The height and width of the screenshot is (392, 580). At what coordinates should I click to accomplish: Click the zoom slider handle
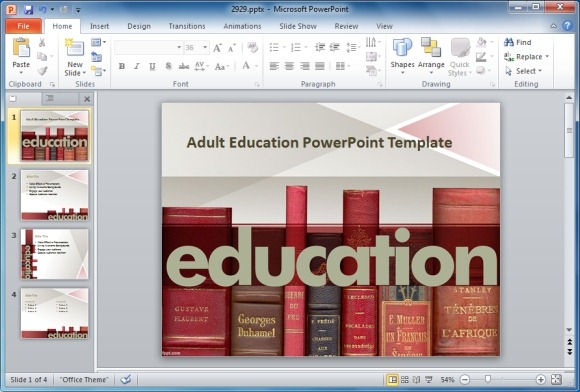(x=488, y=379)
